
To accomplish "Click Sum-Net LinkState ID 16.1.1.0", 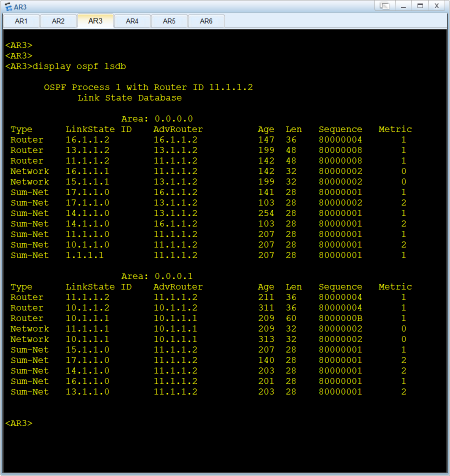I will 88,381.
